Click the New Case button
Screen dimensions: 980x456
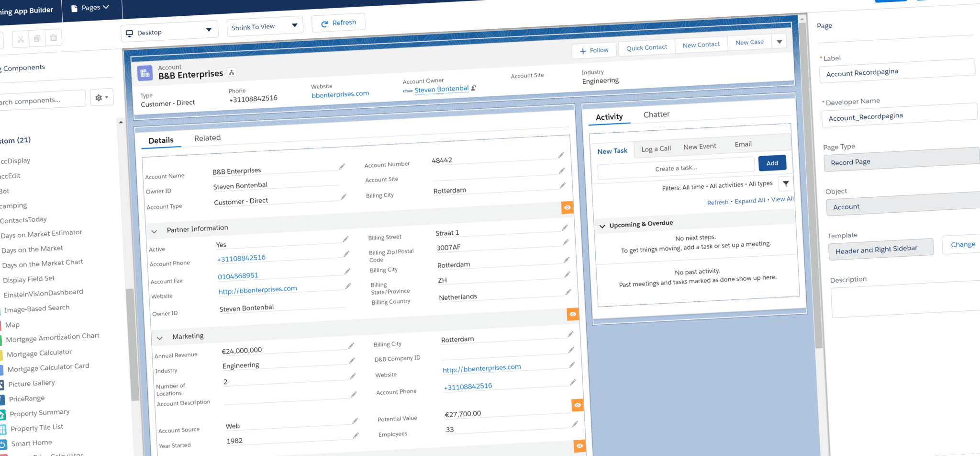click(749, 42)
